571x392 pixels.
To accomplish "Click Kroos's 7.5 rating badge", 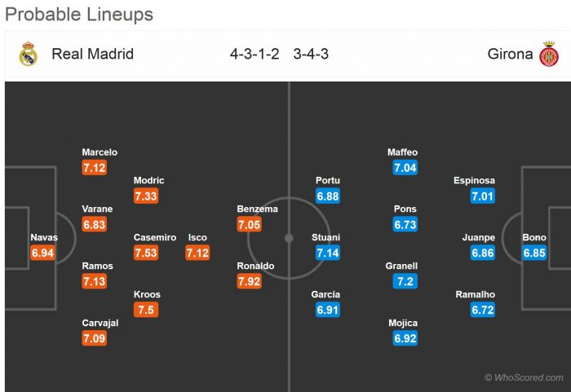I will [147, 310].
